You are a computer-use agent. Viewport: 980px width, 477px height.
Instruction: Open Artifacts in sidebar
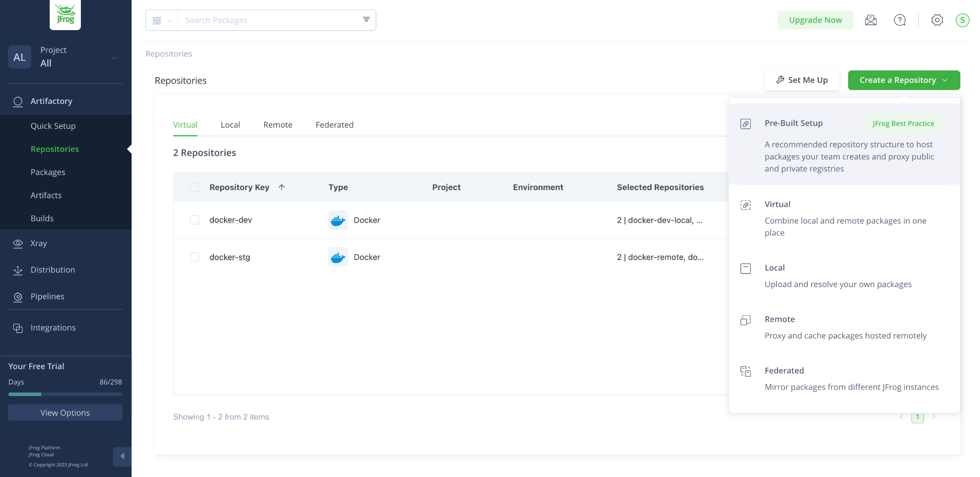coord(46,195)
